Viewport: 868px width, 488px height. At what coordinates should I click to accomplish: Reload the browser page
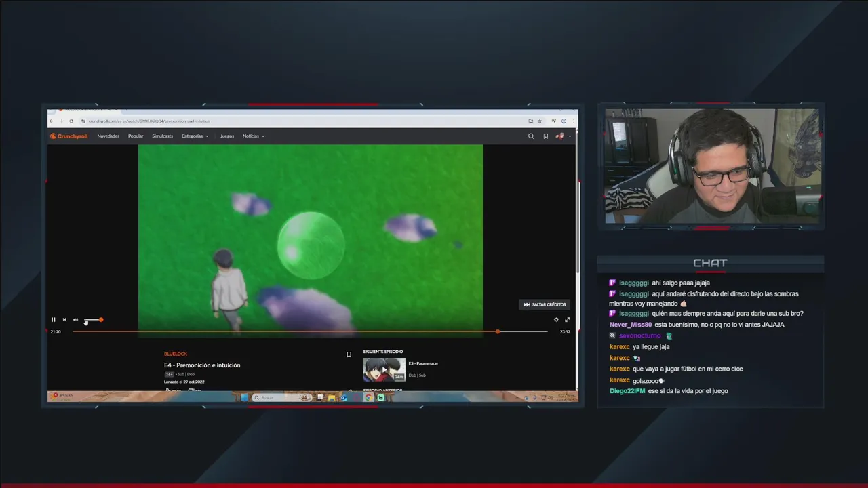pyautogui.click(x=71, y=121)
